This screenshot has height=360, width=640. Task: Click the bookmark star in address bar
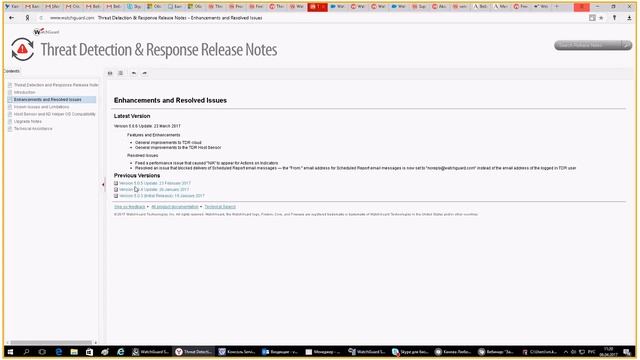pos(601,18)
